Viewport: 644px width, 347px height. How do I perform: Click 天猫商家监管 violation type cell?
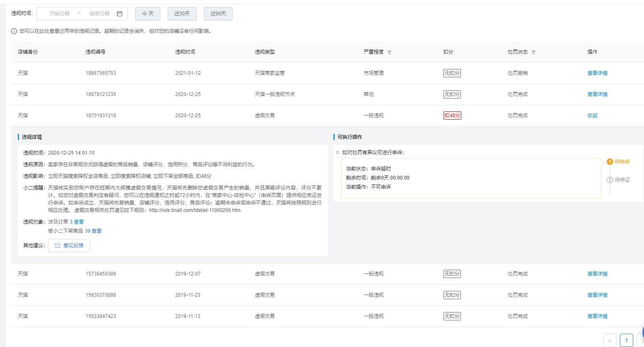[x=270, y=73]
